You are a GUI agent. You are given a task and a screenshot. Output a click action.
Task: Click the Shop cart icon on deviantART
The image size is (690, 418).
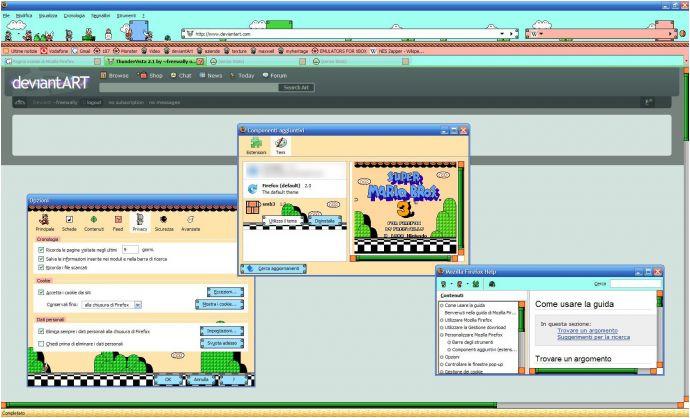[141, 75]
